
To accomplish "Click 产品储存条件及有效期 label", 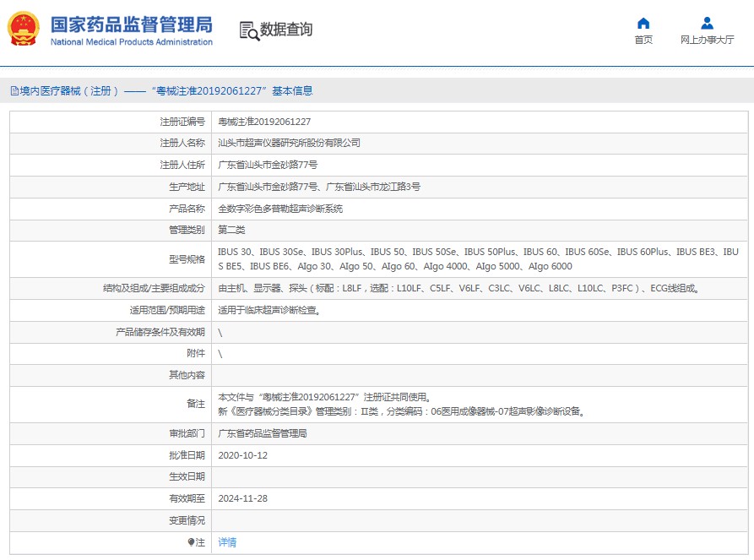I will point(160,332).
